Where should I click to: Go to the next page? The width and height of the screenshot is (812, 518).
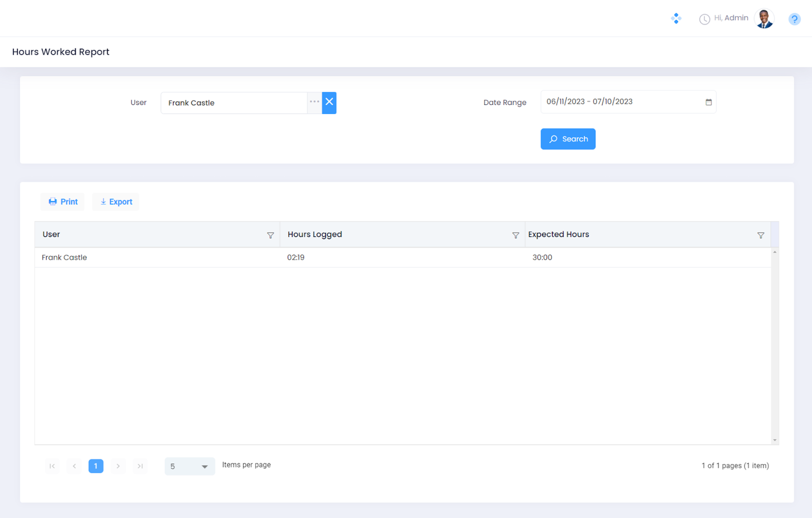pos(118,466)
